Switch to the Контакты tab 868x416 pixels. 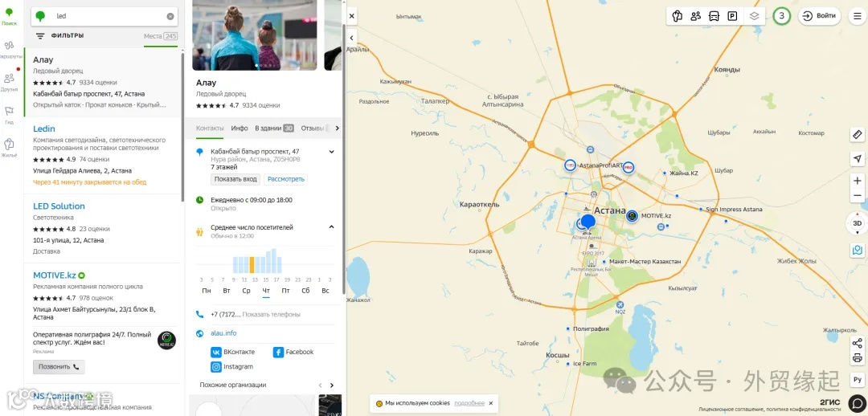(209, 128)
